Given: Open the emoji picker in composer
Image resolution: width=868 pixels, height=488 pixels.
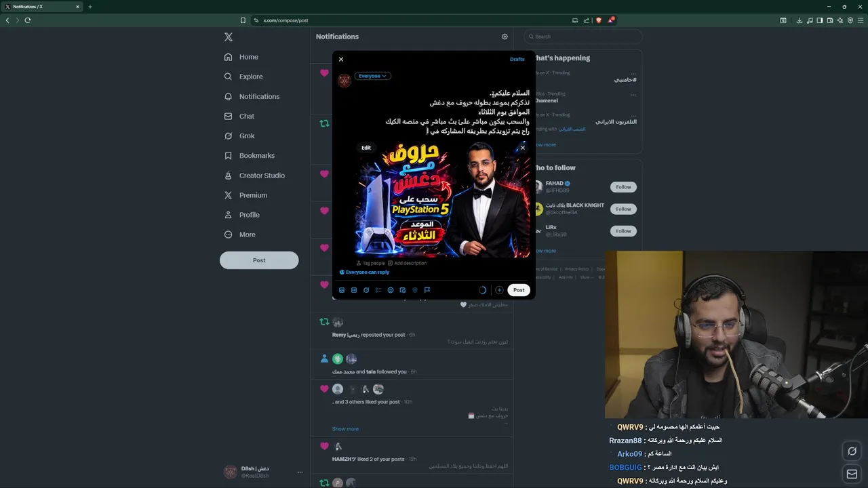Looking at the screenshot, I should (x=391, y=290).
